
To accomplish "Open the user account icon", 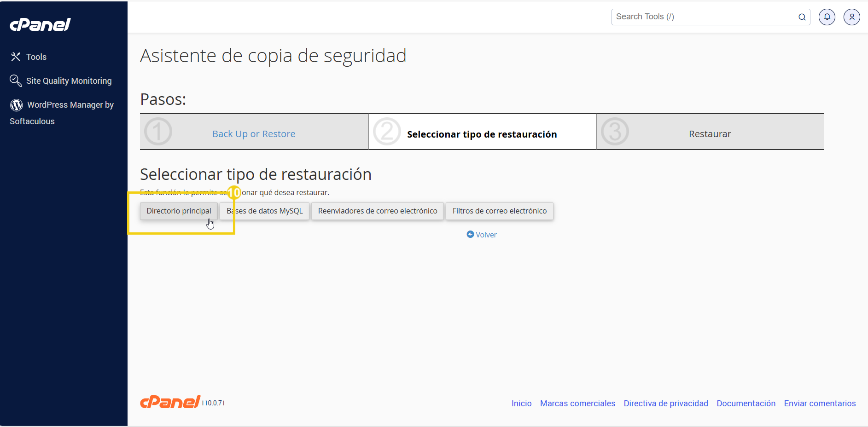I will click(851, 17).
